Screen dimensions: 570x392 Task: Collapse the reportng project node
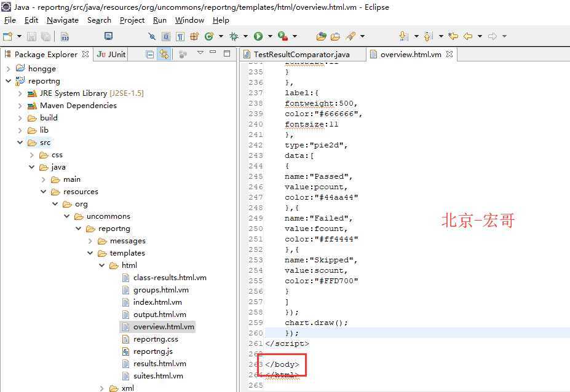9,81
